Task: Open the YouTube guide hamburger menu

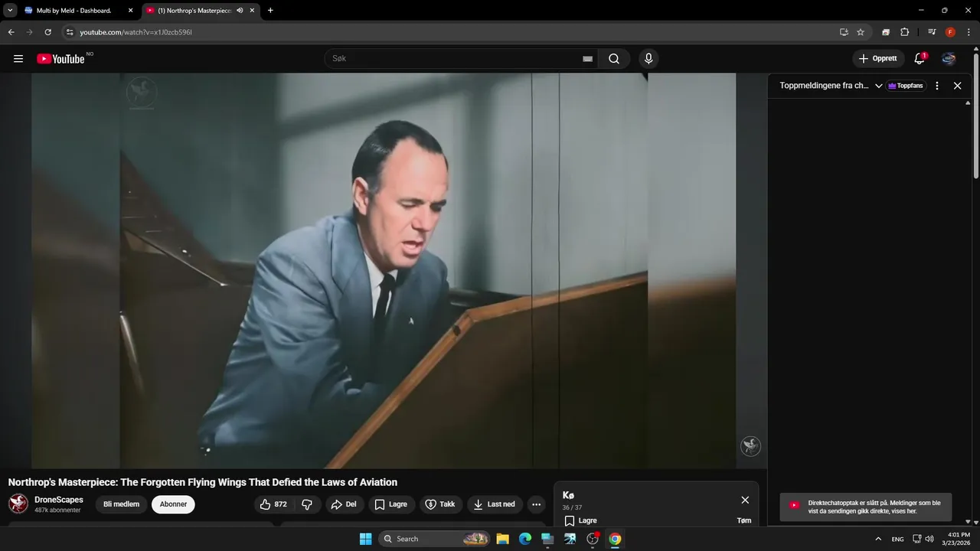Action: [18, 59]
